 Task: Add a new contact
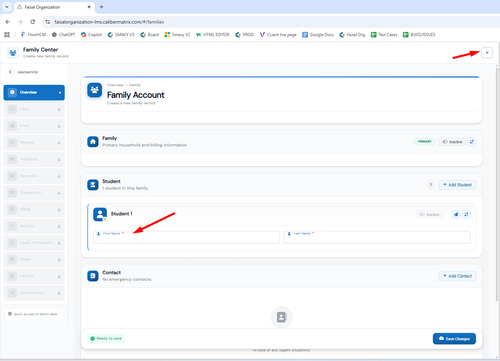pos(457,276)
